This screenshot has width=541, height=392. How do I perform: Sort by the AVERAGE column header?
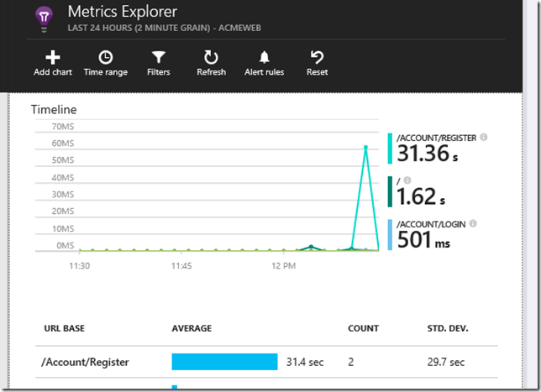point(192,328)
